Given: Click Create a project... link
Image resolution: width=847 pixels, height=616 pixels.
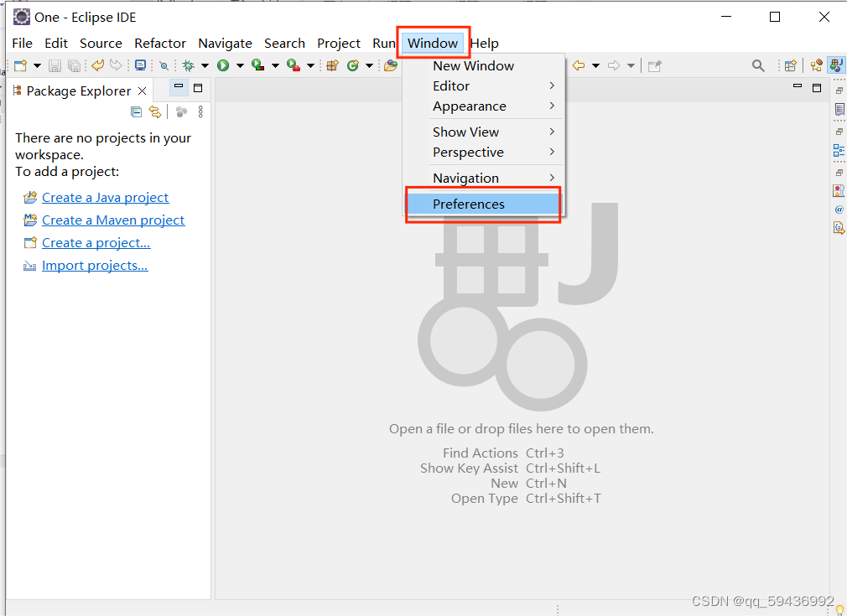Looking at the screenshot, I should coord(96,243).
